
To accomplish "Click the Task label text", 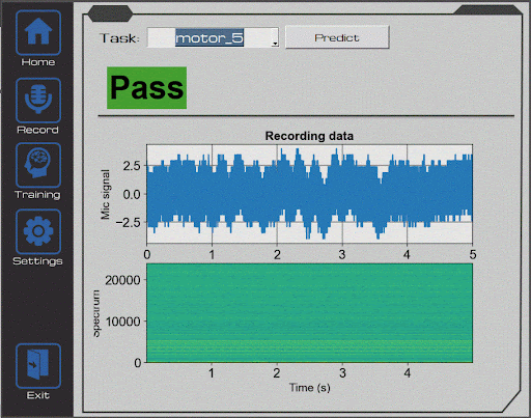I will pyautogui.click(x=119, y=38).
